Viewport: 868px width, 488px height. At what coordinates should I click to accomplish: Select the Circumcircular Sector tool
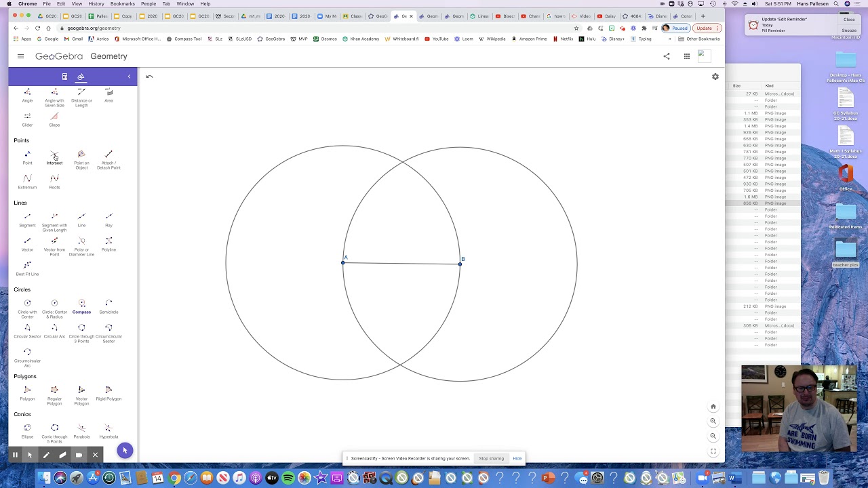point(108,333)
